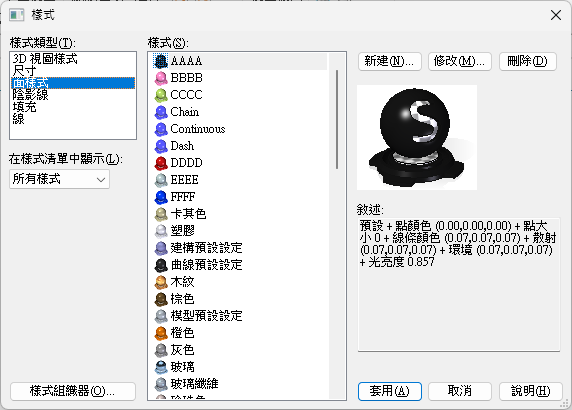
Task: Click the style list vertical scrollbar
Action: pos(337,226)
